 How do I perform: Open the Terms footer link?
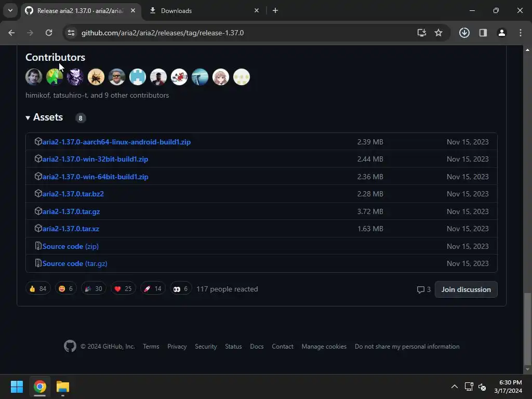151,347
